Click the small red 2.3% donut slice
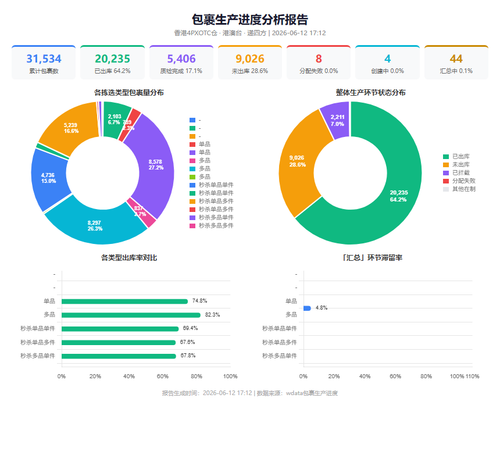Image resolution: width=500 pixels, height=453 pixels. point(130,124)
